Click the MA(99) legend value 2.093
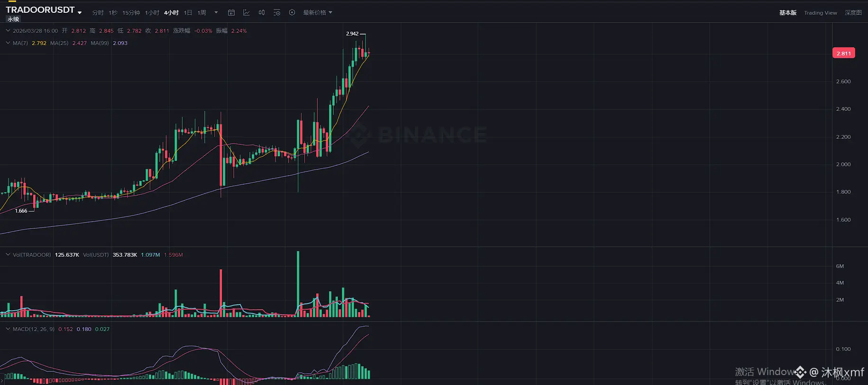 (120, 43)
